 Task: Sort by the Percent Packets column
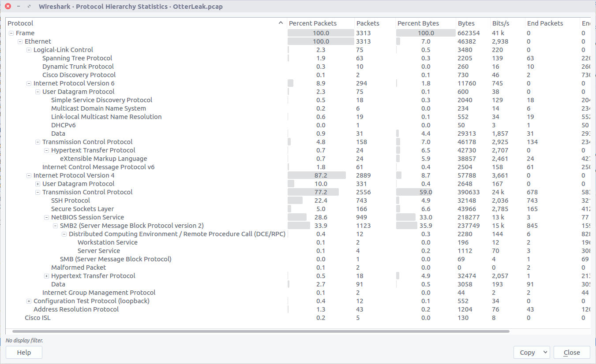pyautogui.click(x=313, y=23)
